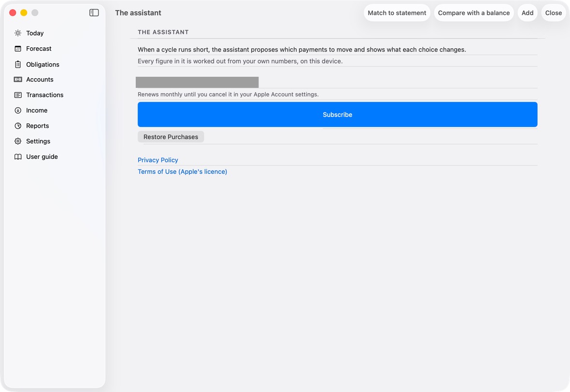Show the Transactions list
This screenshot has width=570, height=392.
45,95
